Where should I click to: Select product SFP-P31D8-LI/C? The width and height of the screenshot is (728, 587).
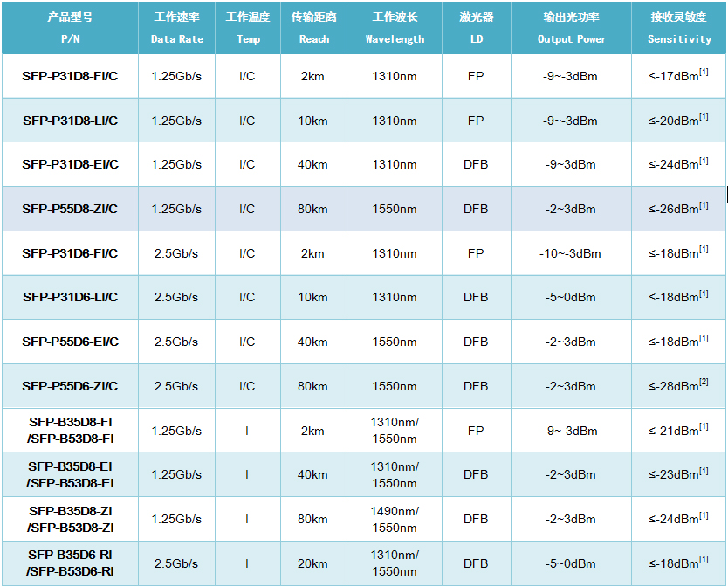pos(70,121)
